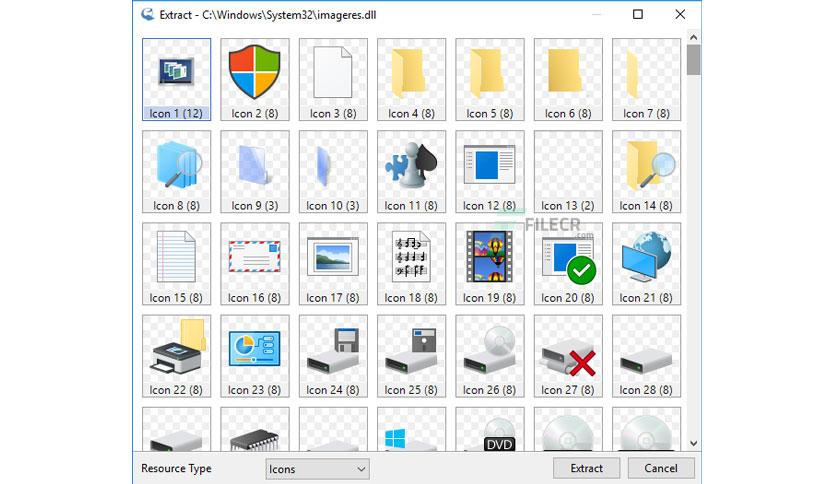Select Icon 22 printer with folder
Image resolution: width=836 pixels, height=484 pixels.
click(x=176, y=356)
